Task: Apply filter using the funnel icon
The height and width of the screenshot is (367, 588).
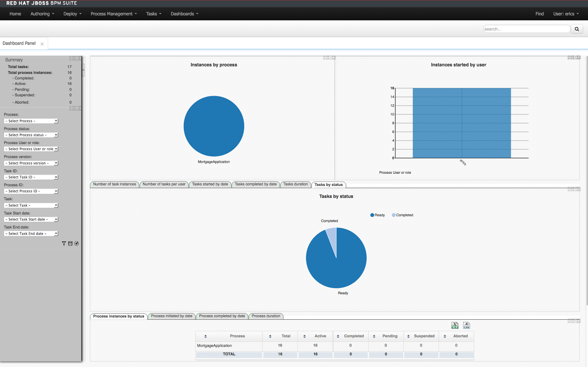Action: coord(64,244)
